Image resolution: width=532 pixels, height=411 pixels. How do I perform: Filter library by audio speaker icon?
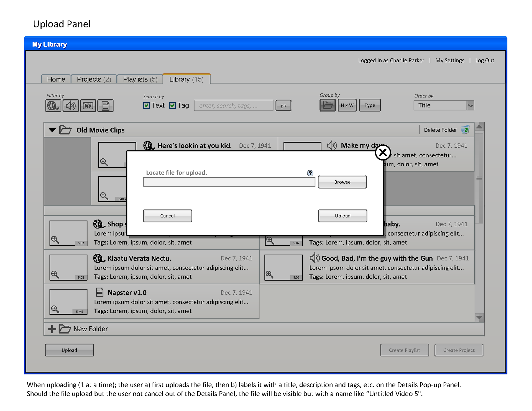click(70, 106)
